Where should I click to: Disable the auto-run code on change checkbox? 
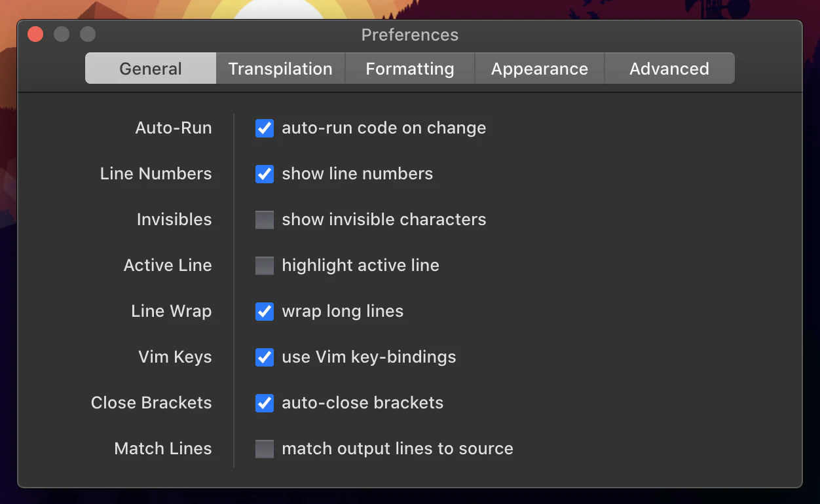coord(265,128)
